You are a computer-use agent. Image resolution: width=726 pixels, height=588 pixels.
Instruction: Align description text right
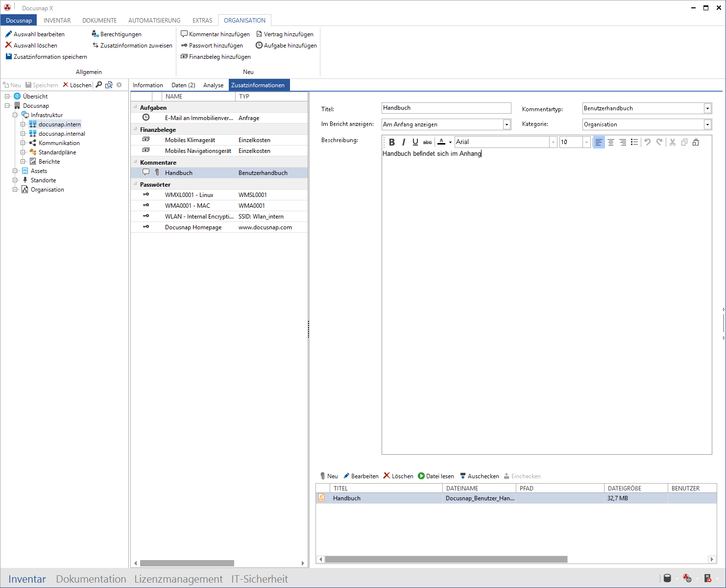coord(623,142)
